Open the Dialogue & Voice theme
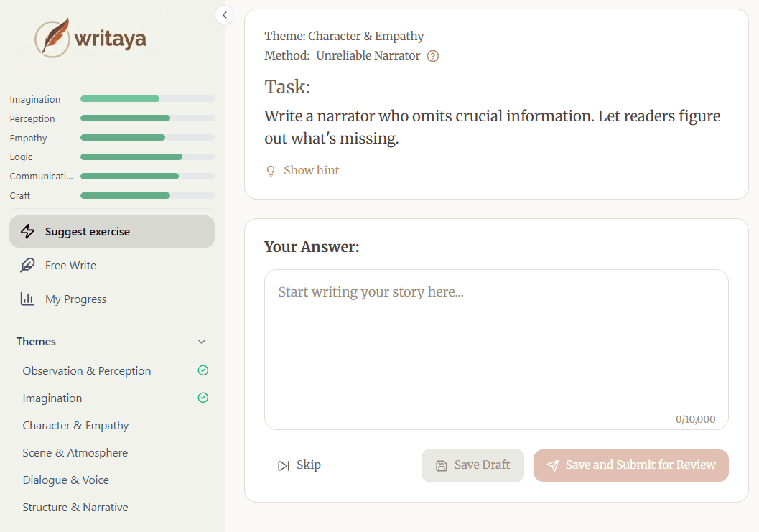 pyautogui.click(x=65, y=480)
